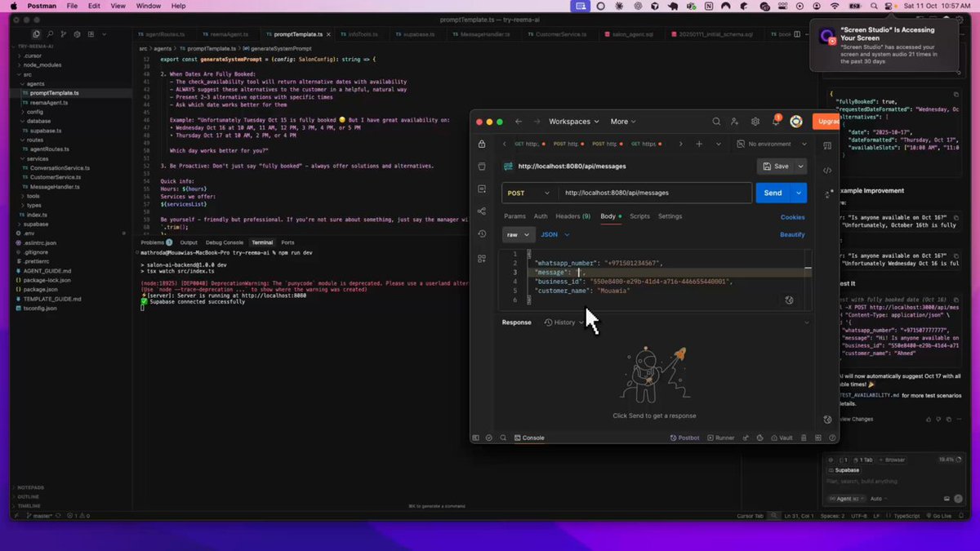Image resolution: width=980 pixels, height=551 pixels.
Task: Open Postman search with the magnifier icon
Action: [716, 122]
